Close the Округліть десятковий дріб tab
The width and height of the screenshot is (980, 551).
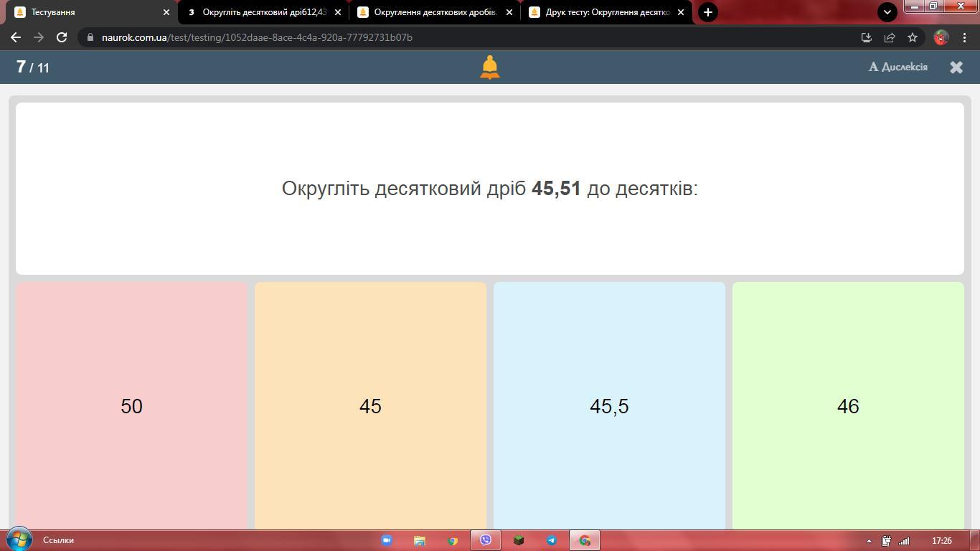pyautogui.click(x=338, y=12)
